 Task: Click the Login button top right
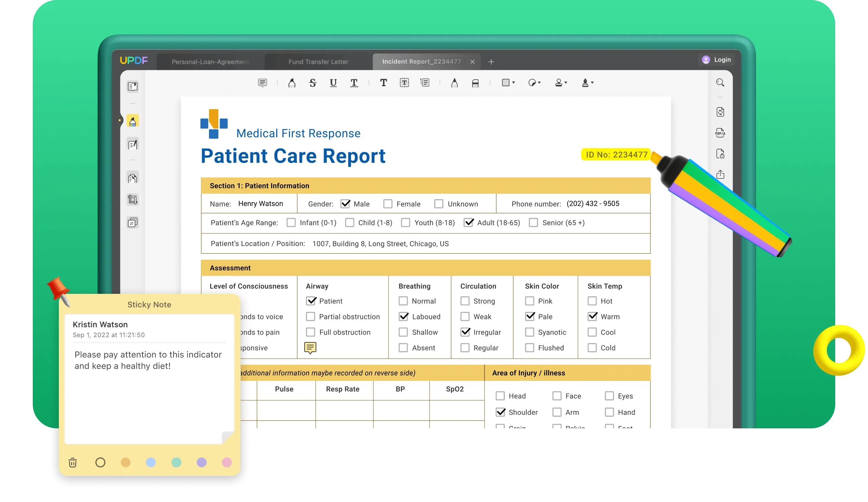tap(717, 59)
